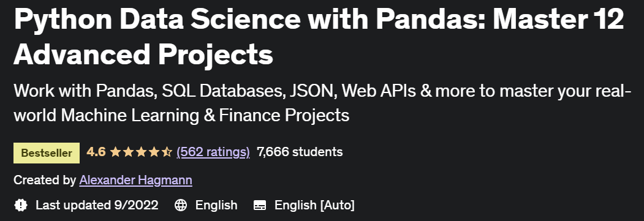The image size is (644, 221).
Task: Click the course title heading
Action: click(319, 37)
